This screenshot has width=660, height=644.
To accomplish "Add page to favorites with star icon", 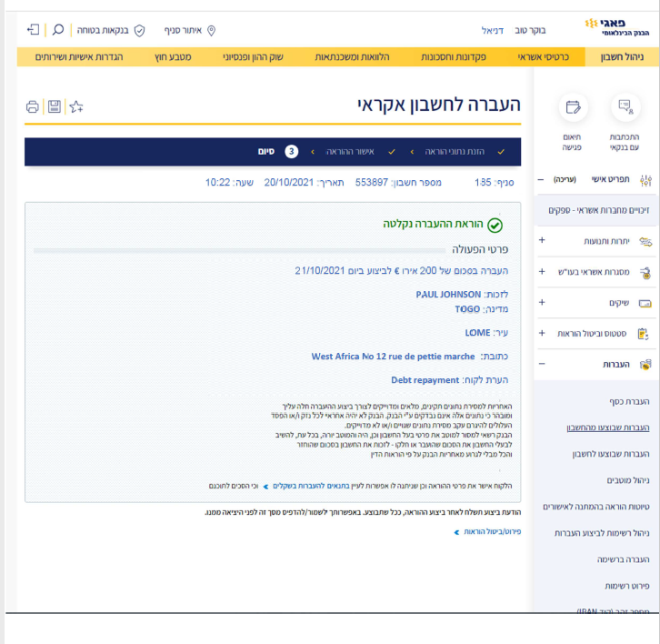I will [x=76, y=106].
